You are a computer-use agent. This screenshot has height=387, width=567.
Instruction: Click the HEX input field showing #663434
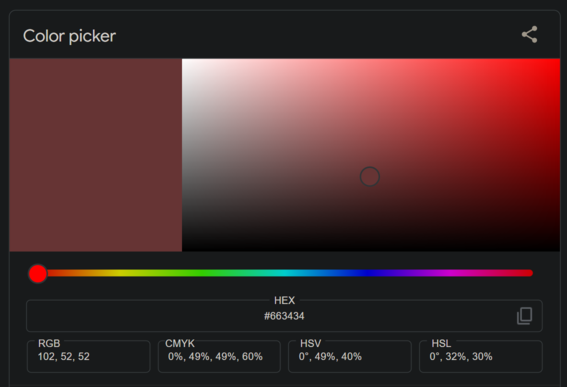pos(284,316)
